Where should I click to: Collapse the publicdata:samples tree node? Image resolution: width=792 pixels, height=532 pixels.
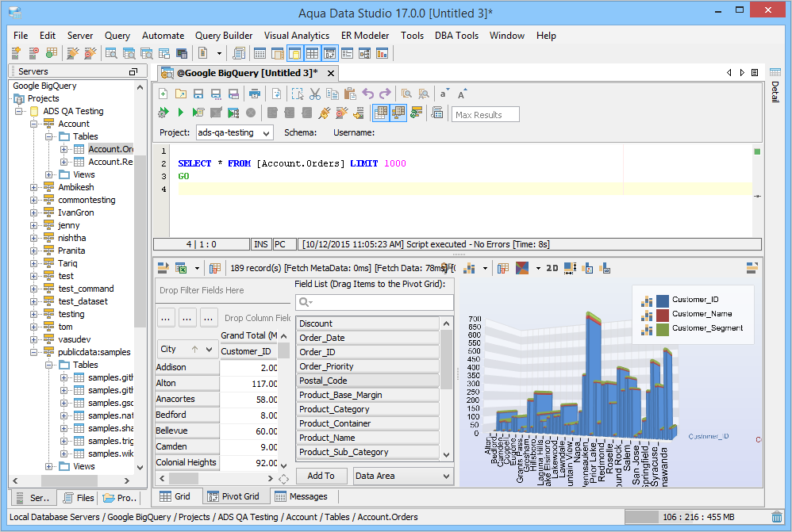coord(34,352)
